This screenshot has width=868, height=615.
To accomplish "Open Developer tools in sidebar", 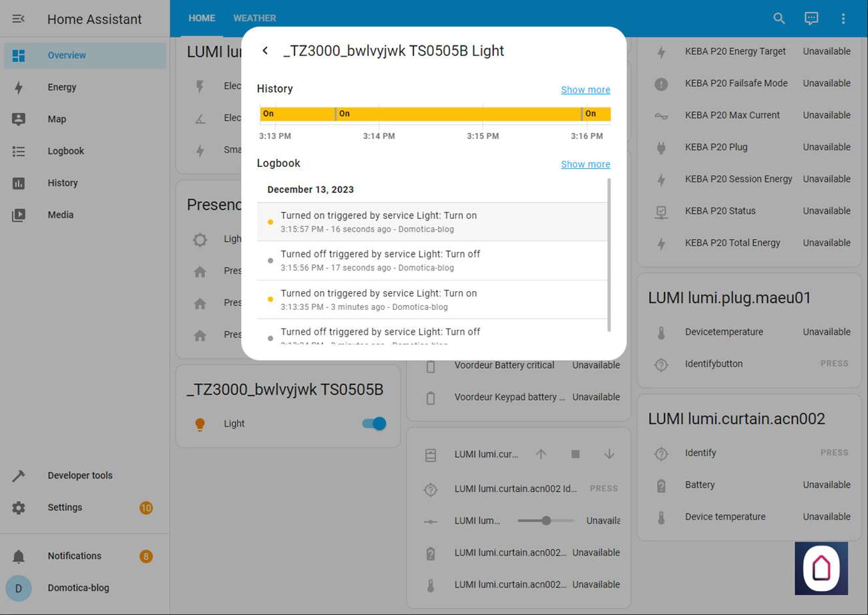I will 79,475.
